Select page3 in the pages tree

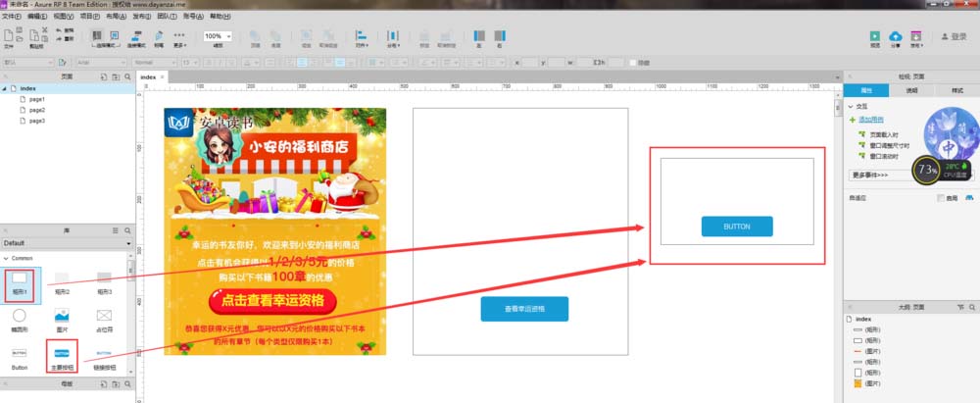tap(37, 121)
